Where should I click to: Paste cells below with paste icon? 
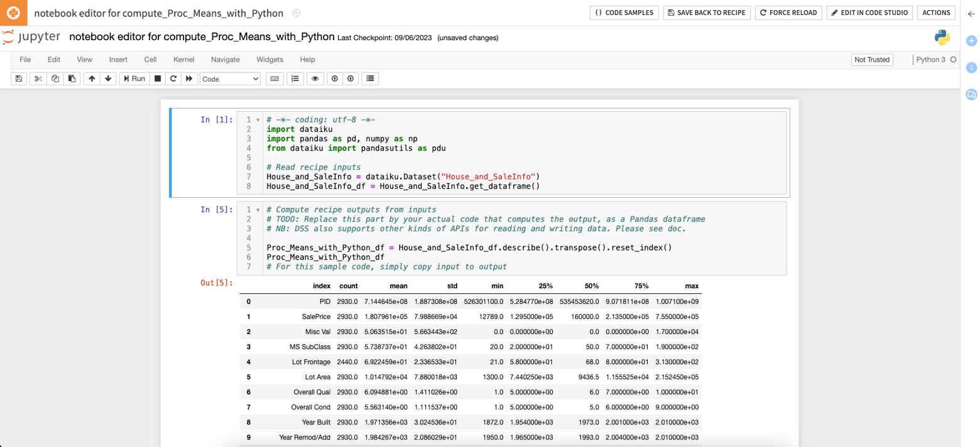[71, 78]
